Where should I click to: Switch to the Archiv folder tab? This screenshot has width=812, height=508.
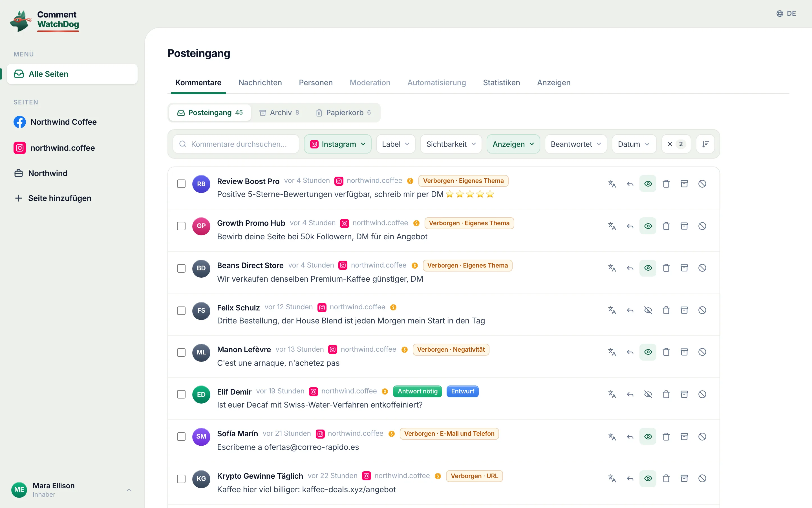[x=279, y=113]
